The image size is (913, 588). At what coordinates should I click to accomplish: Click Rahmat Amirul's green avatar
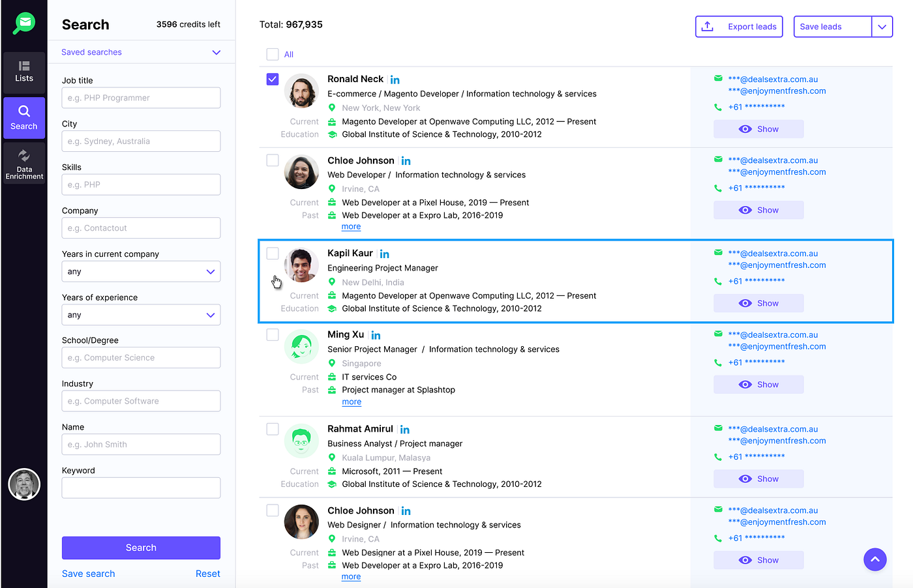(301, 441)
